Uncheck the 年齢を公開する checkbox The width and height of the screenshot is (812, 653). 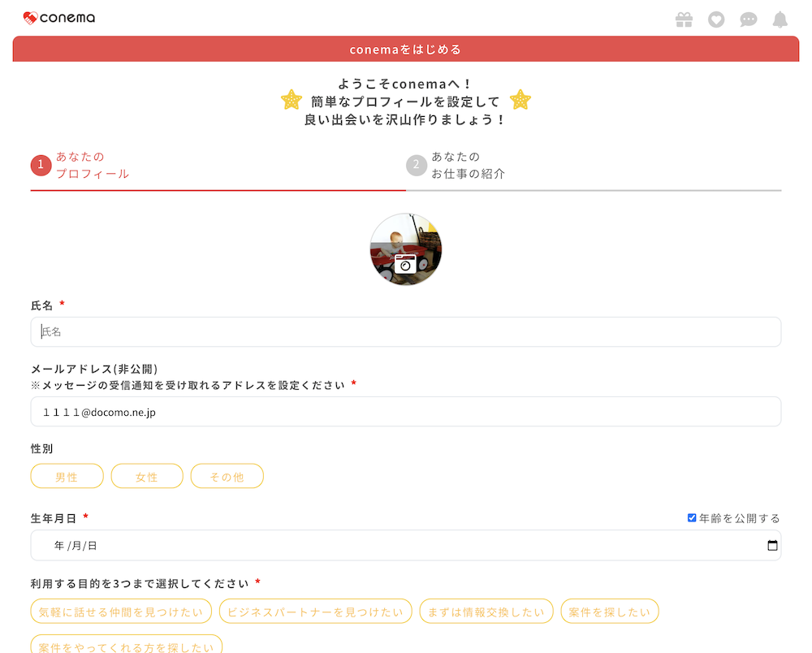[693, 517]
